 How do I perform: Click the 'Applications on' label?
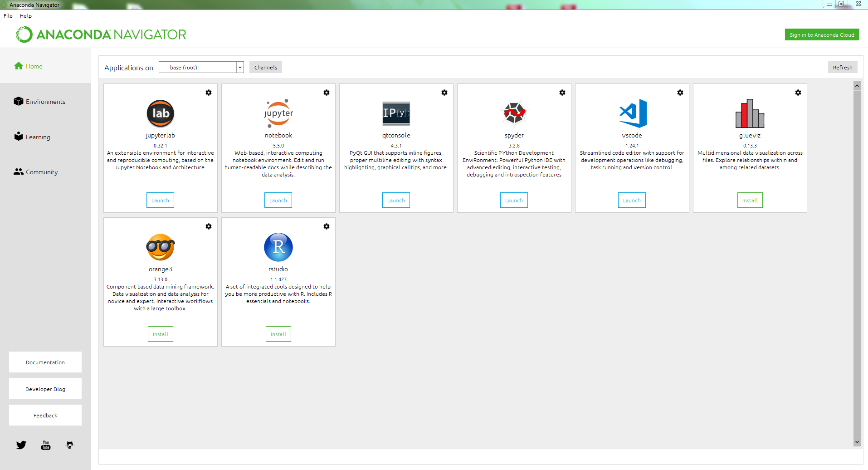[129, 68]
